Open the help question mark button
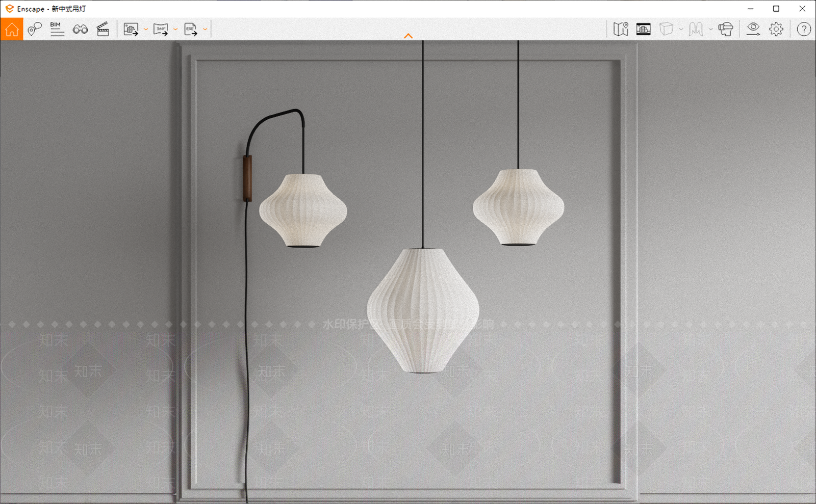This screenshot has width=816, height=504. click(804, 29)
